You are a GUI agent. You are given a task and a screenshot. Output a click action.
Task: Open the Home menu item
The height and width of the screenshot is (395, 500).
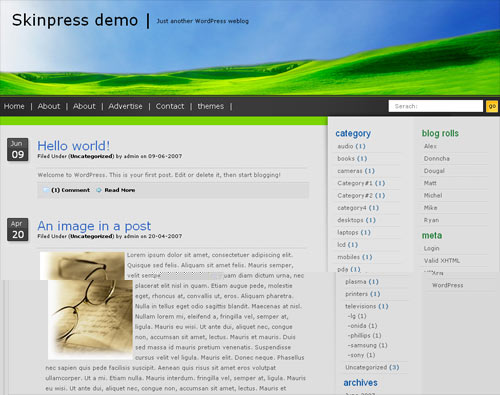point(14,106)
